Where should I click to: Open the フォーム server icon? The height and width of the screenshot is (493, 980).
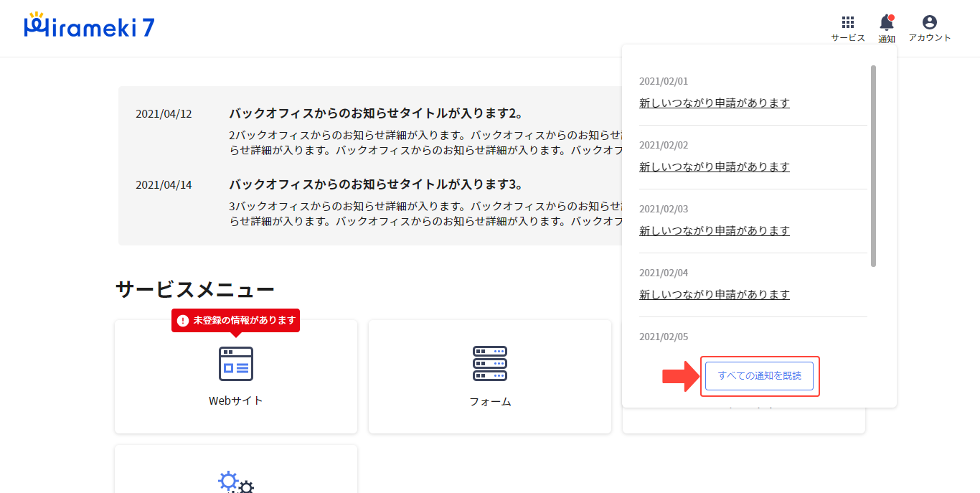pos(490,364)
